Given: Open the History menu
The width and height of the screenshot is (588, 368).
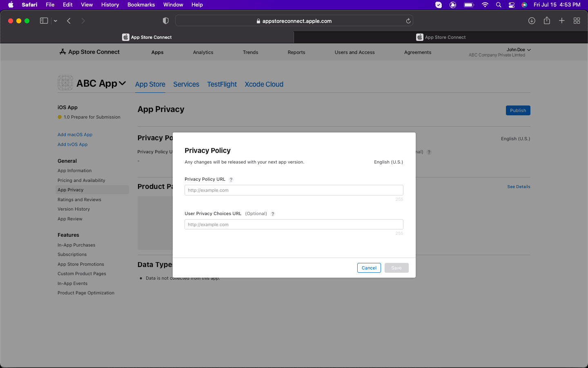Looking at the screenshot, I should click(110, 4).
